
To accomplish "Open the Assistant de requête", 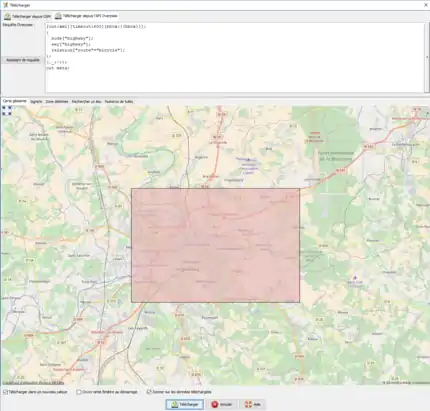I will click(x=23, y=60).
